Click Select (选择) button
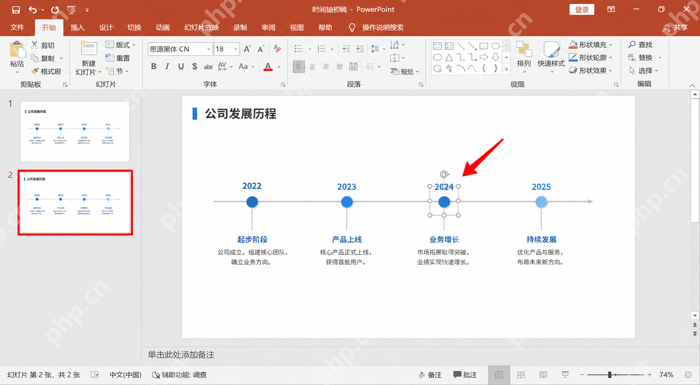This screenshot has width=700, height=385. click(x=643, y=71)
